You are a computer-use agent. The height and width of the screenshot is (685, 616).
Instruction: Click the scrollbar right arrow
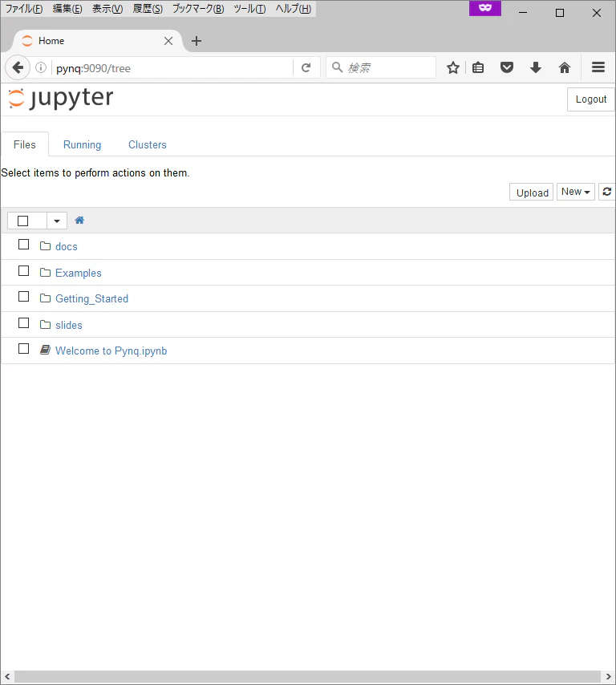608,676
